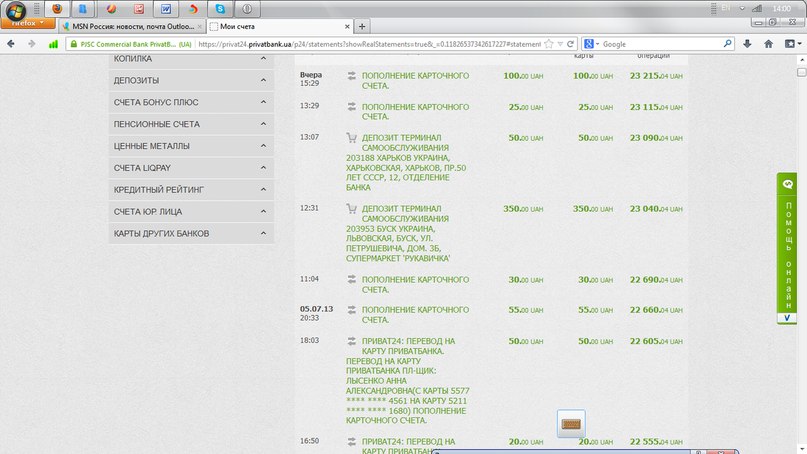
Task: Click the search magnifier icon
Action: [727, 44]
